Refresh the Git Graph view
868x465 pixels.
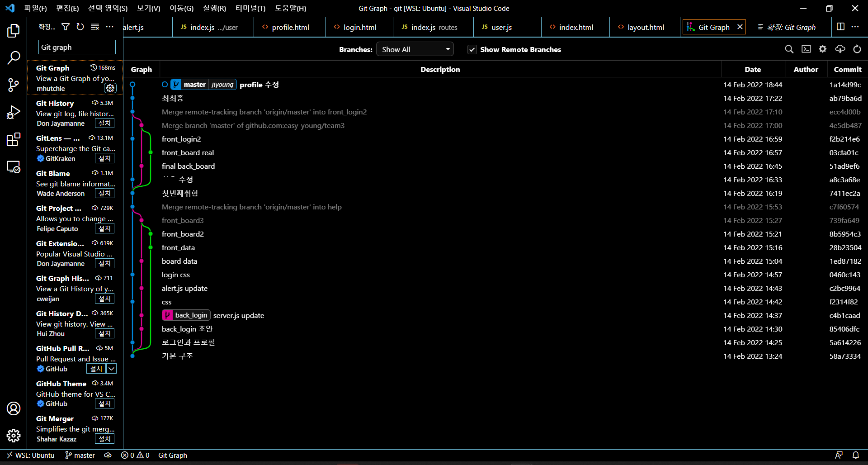857,49
